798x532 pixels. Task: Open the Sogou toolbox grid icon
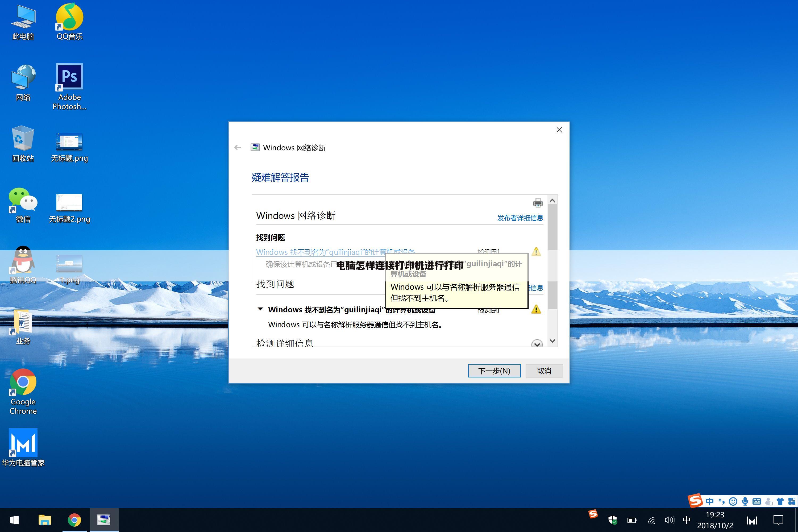click(x=792, y=501)
